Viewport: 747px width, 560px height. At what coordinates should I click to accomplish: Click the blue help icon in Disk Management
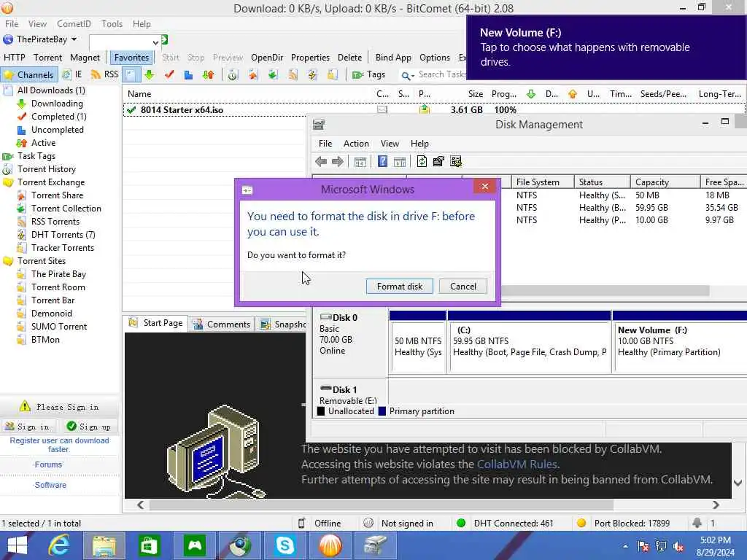point(382,161)
